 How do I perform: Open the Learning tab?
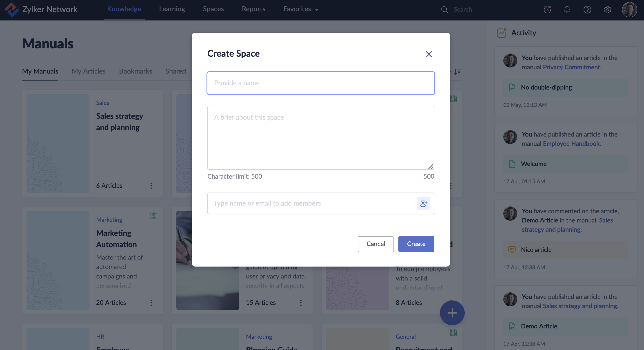pos(172,9)
